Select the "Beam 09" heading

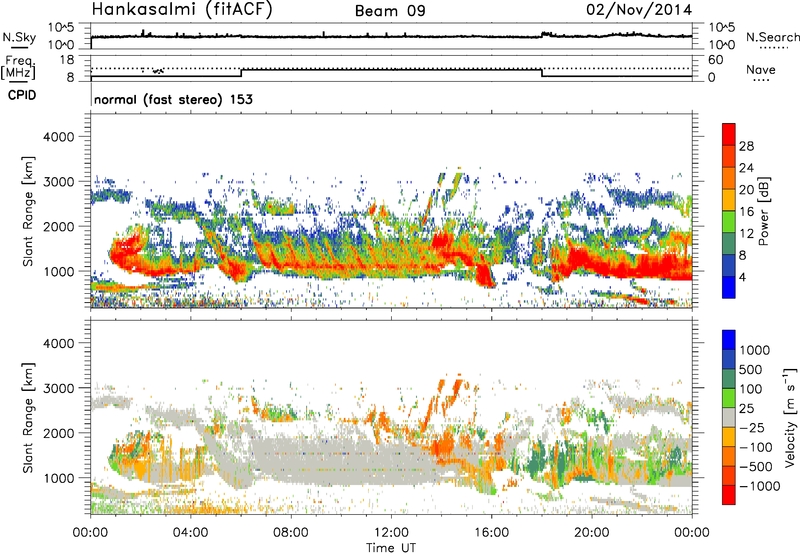click(x=390, y=11)
